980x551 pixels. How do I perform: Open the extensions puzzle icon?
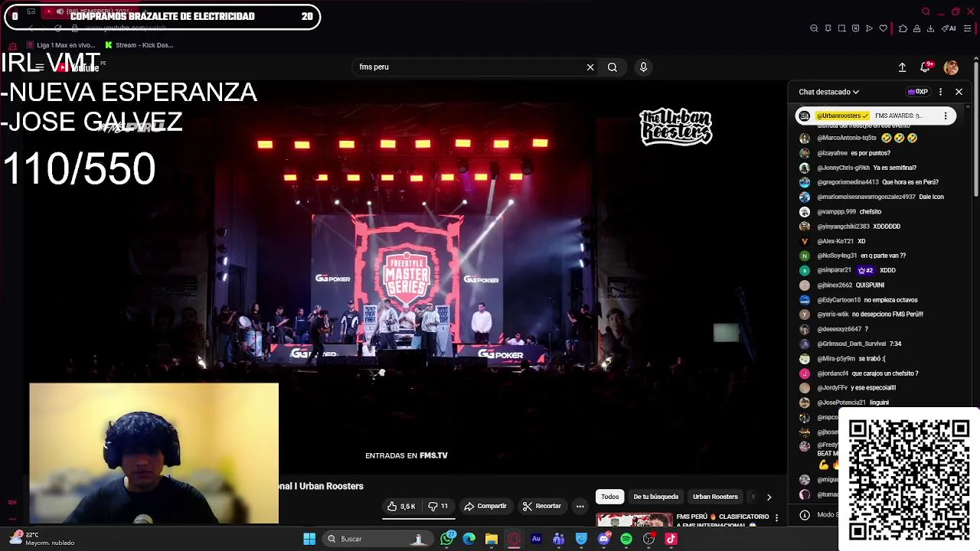[903, 28]
